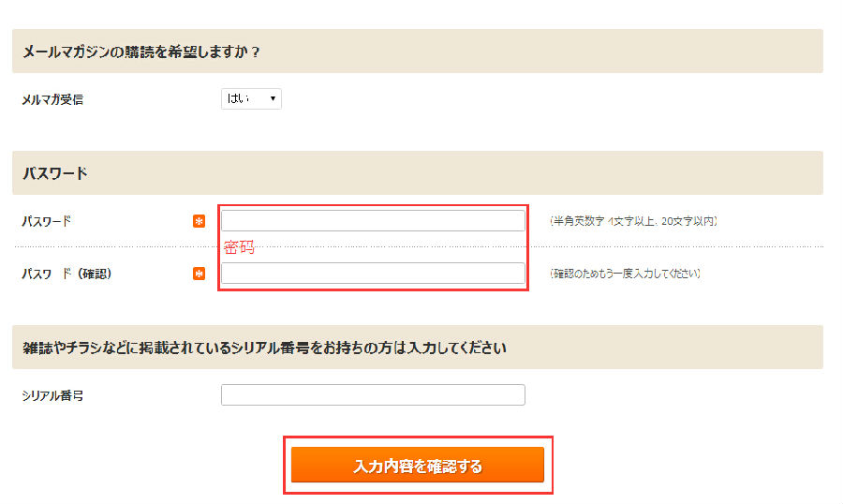This screenshot has width=843, height=504.
Task: Focus the パスワード（確認） input field
Action: [x=373, y=274]
